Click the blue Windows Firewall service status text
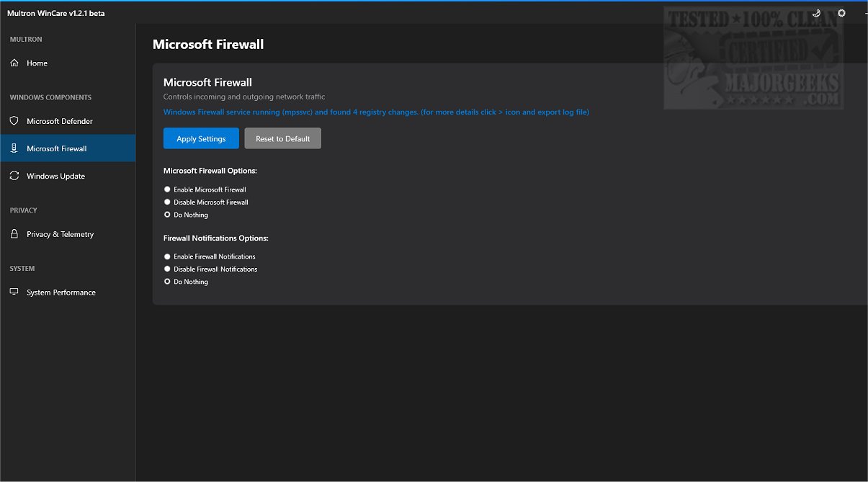The image size is (868, 482). pyautogui.click(x=376, y=112)
